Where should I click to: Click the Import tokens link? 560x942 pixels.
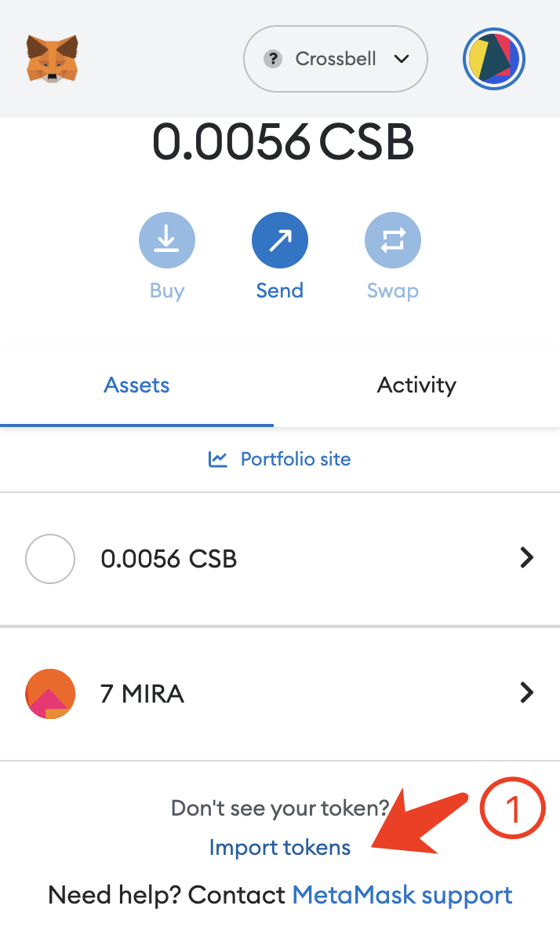(x=280, y=848)
